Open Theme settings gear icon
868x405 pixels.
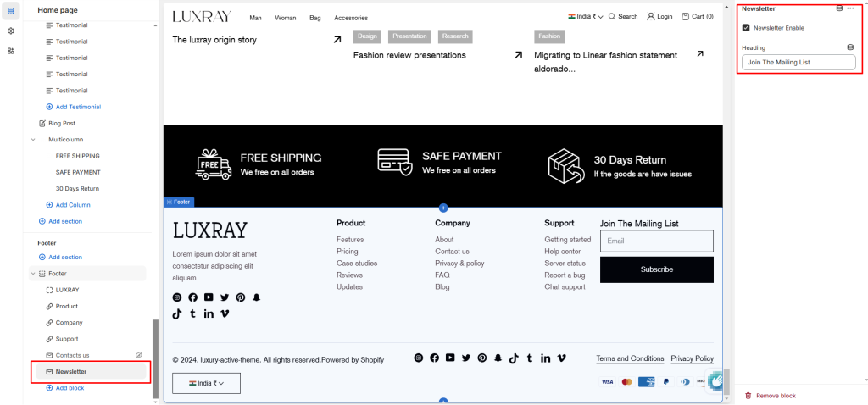point(10,31)
